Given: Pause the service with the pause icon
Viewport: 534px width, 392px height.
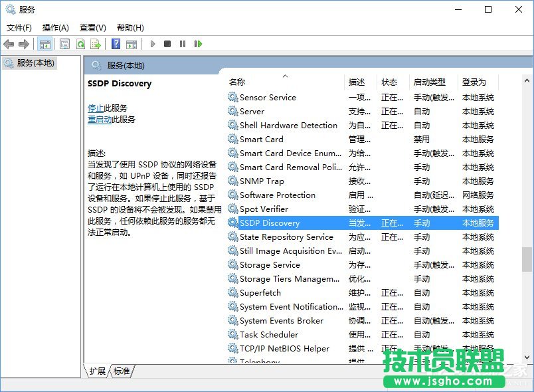Looking at the screenshot, I should 183,44.
